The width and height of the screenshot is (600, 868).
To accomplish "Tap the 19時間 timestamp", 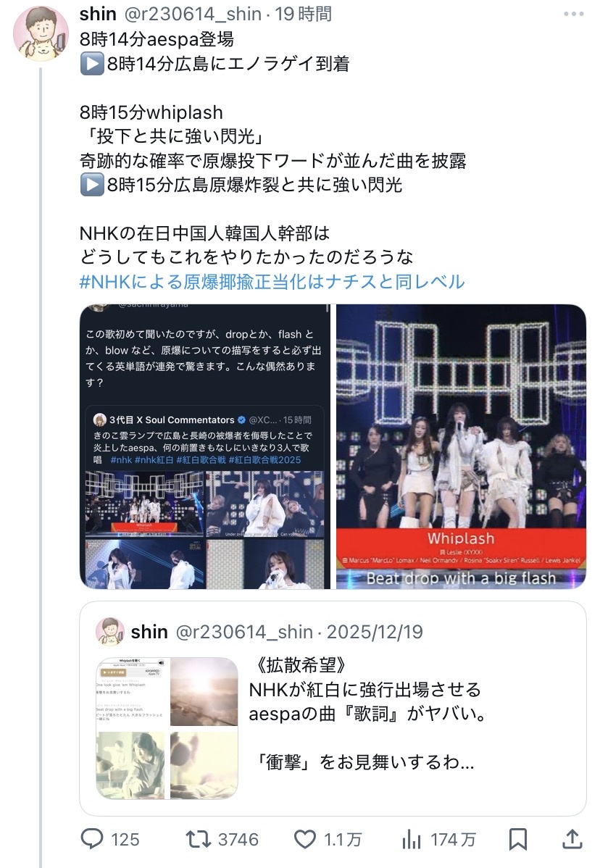I will click(304, 14).
